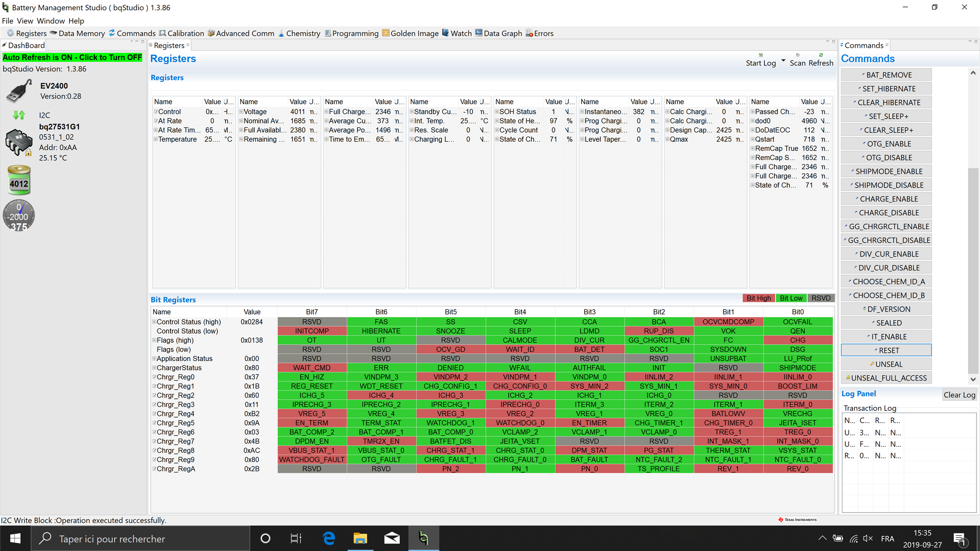
Task: Open the Watch view
Action: [457, 33]
